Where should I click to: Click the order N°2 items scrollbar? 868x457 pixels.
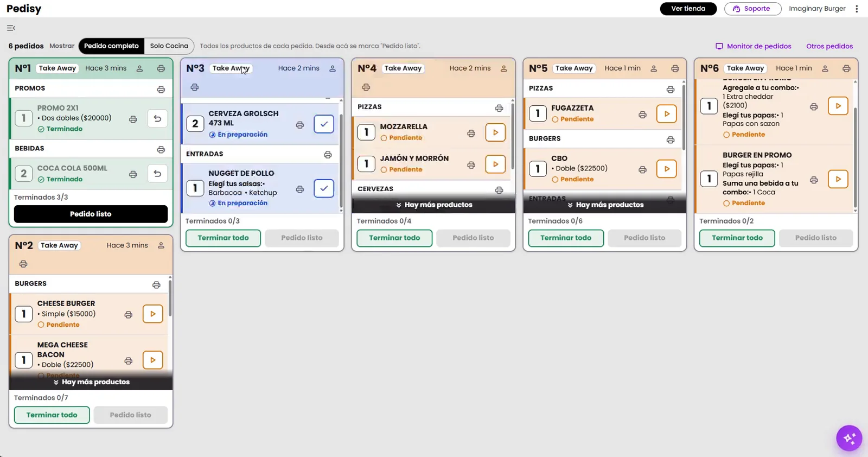[x=170, y=297]
